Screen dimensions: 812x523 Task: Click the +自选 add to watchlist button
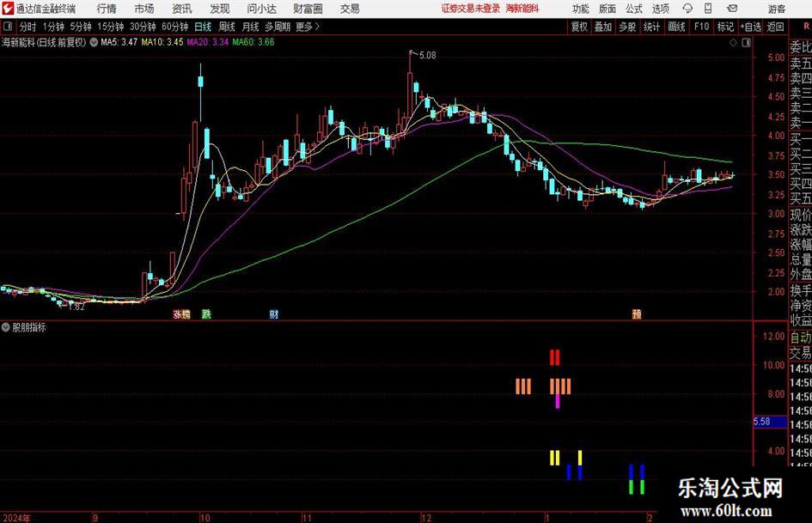(751, 27)
